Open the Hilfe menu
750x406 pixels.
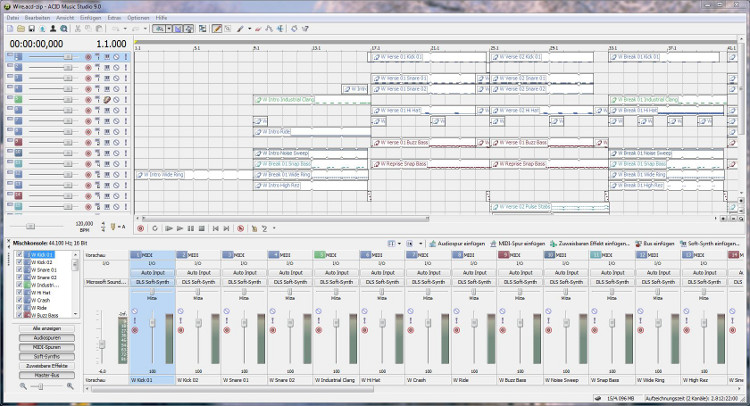pos(161,18)
